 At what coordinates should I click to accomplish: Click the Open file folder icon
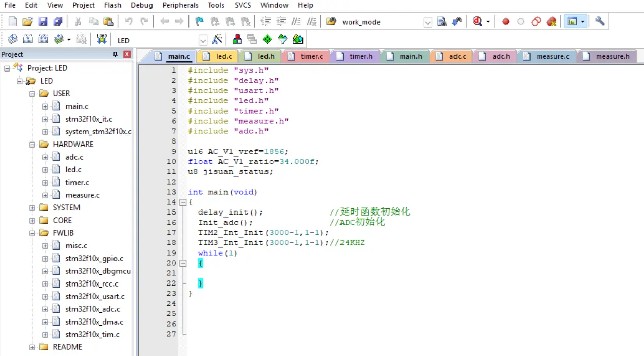click(x=27, y=21)
